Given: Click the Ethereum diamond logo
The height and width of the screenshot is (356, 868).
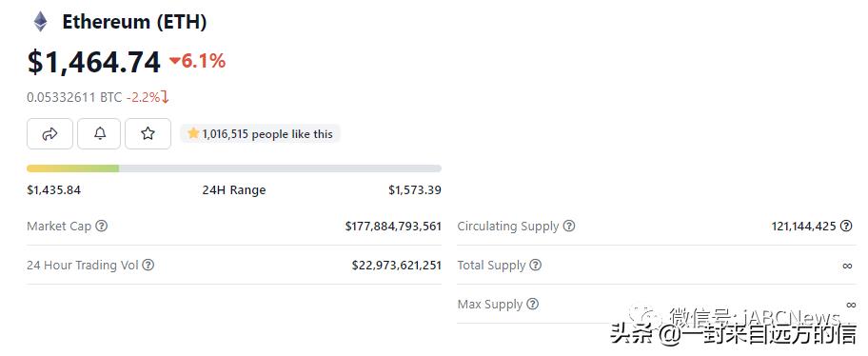Looking at the screenshot, I should coord(40,22).
